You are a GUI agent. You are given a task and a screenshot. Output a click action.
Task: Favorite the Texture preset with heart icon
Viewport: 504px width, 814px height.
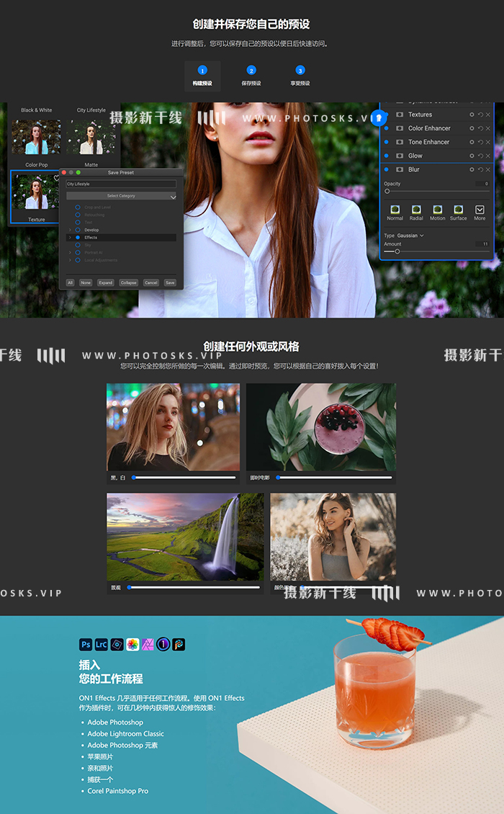[57, 178]
